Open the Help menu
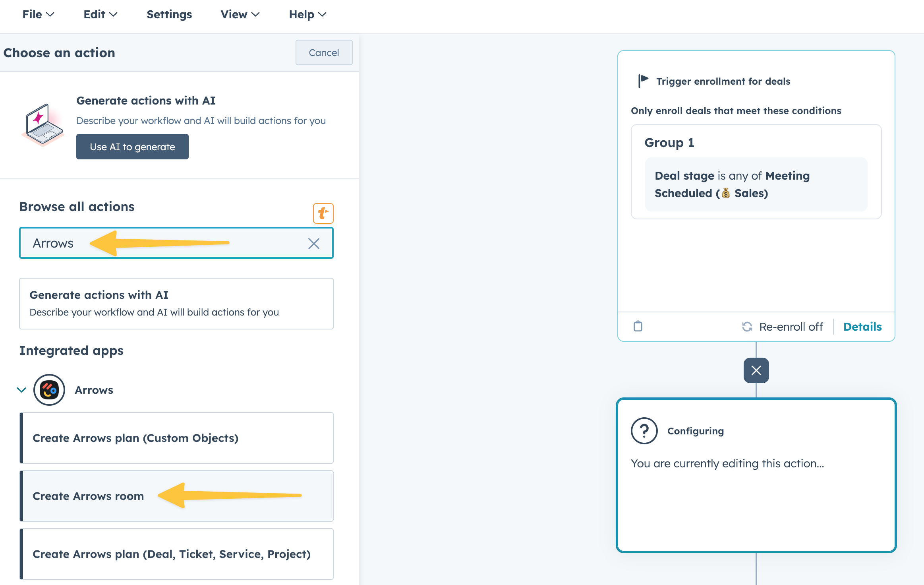Viewport: 924px width, 585px height. 307,15
